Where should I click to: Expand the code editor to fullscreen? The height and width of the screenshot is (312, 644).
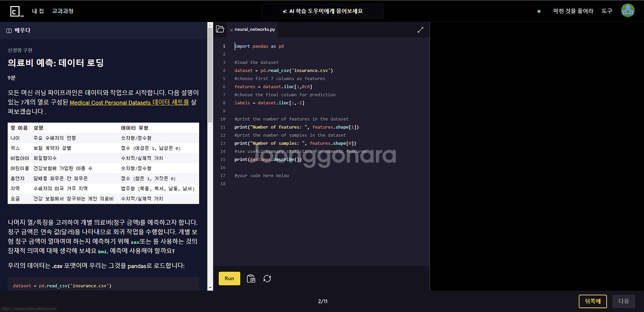pos(420,30)
